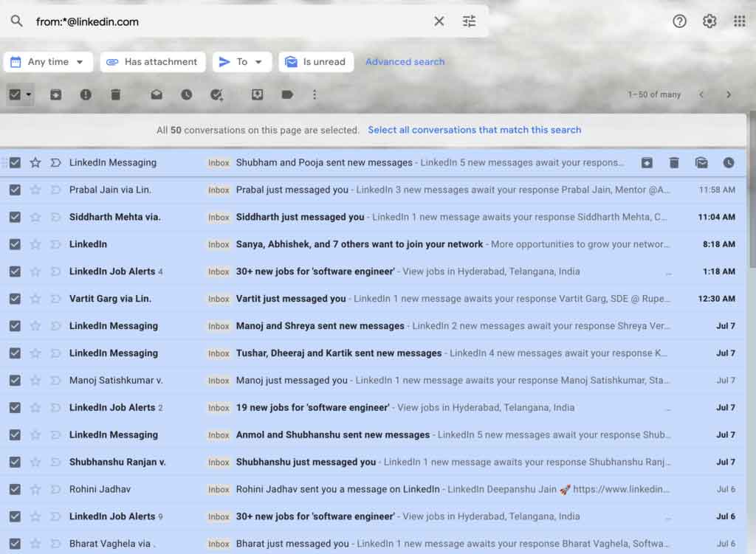Uncheck the Manoj and Shreya messages email
Screen dimensions: 756x554
(x=15, y=326)
